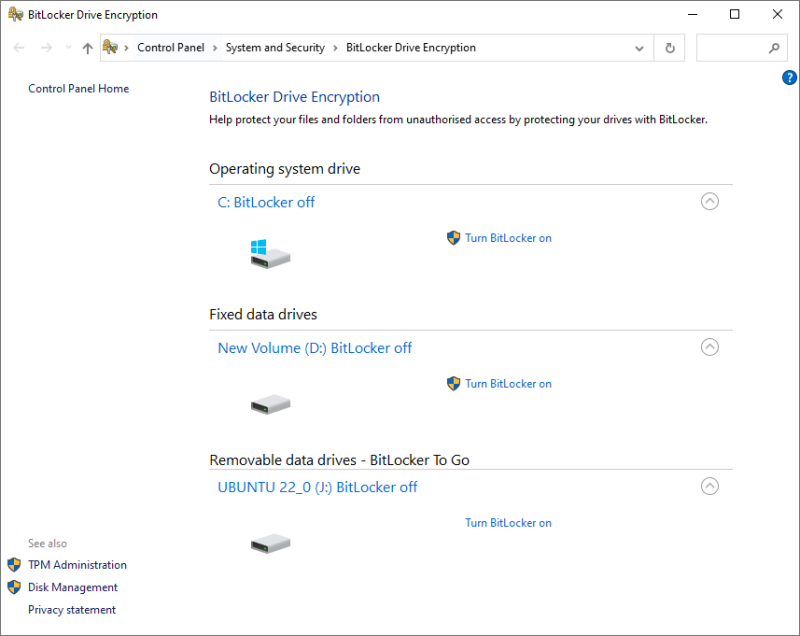The width and height of the screenshot is (800, 636).
Task: Turn BitLocker on for UBUNTU drive
Action: coord(508,523)
